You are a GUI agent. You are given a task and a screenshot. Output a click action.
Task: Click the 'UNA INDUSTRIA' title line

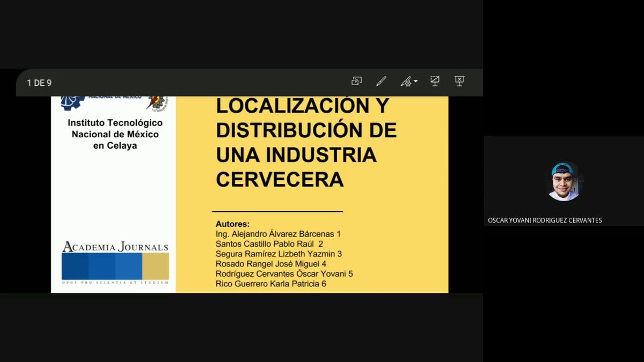(x=296, y=155)
